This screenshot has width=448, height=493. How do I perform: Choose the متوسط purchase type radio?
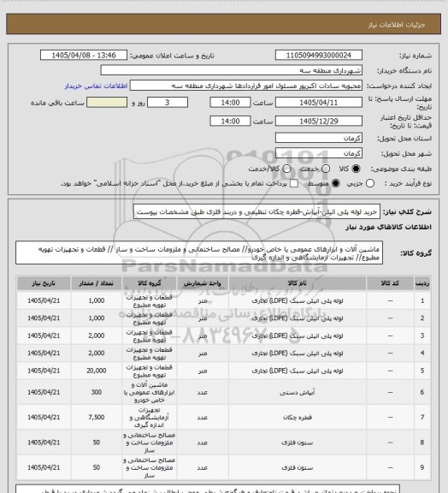[x=336, y=183]
